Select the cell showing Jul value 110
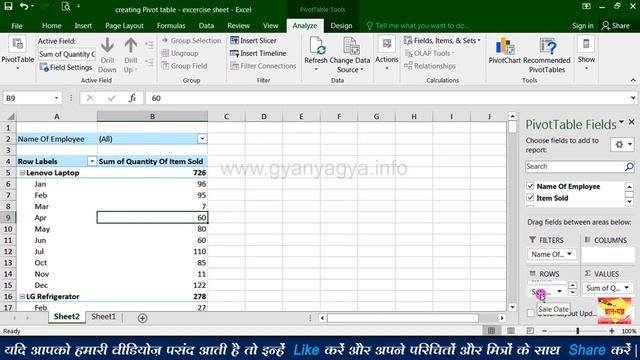This screenshot has height=360, width=640. pyautogui.click(x=152, y=251)
